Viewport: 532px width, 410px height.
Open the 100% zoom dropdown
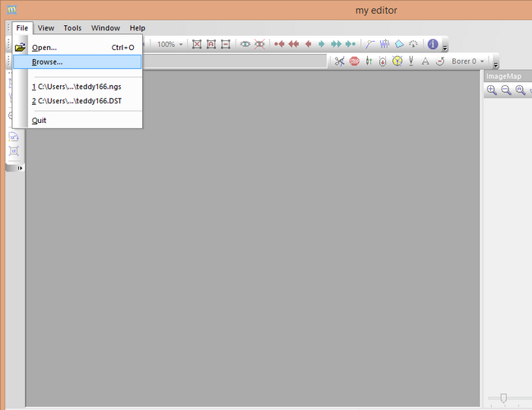170,44
